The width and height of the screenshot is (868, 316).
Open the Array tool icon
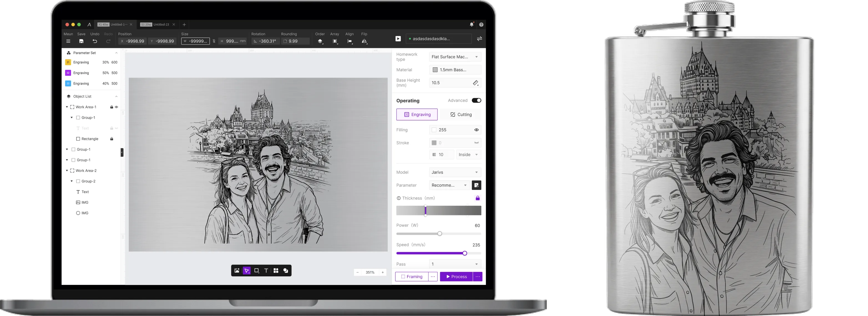335,41
